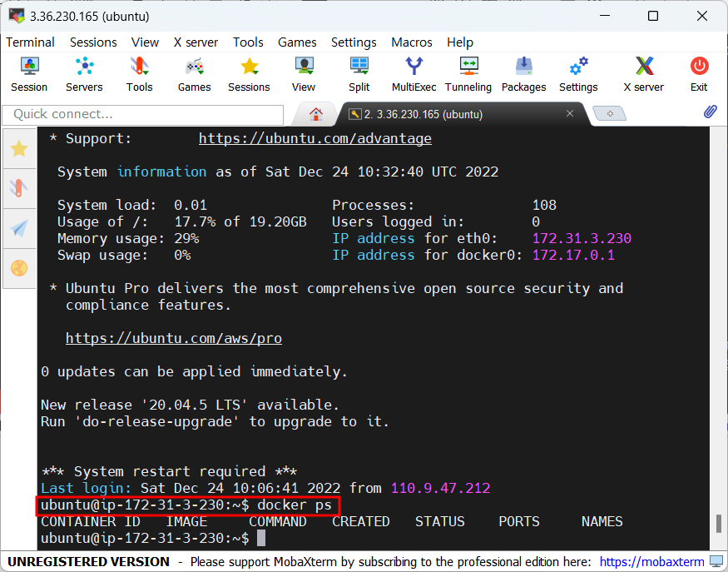Open sidebar Macros paper plane icon

(19, 228)
